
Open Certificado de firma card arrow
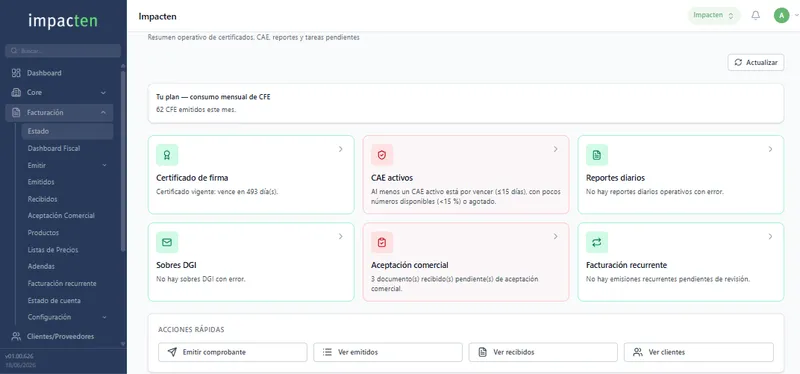(x=341, y=149)
